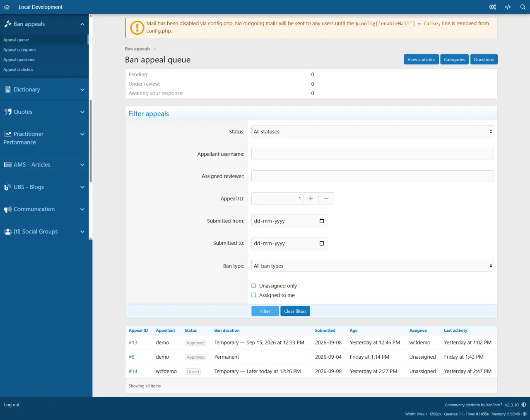530x420 pixels.
Task: Expand the Dictionary sidebar section chevron
Action: tap(82, 89)
